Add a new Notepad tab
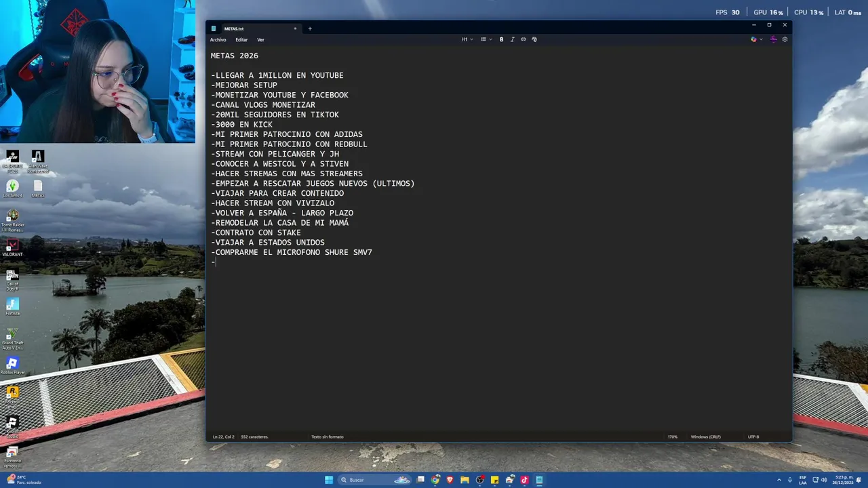The image size is (868, 488). [x=310, y=28]
